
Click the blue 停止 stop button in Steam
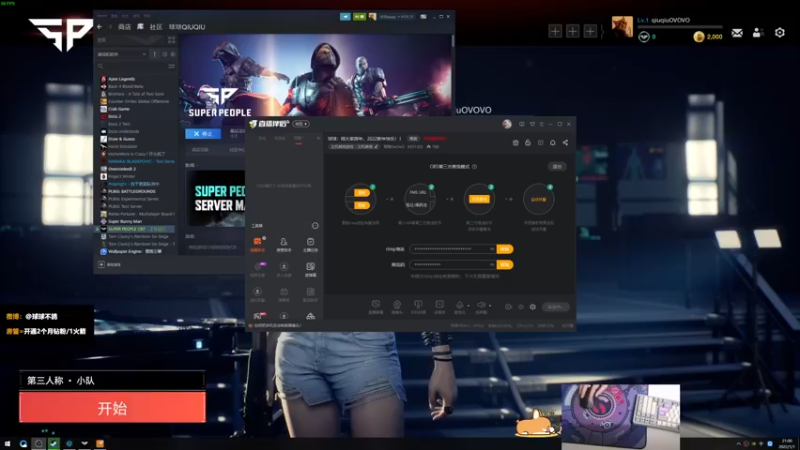[203, 134]
